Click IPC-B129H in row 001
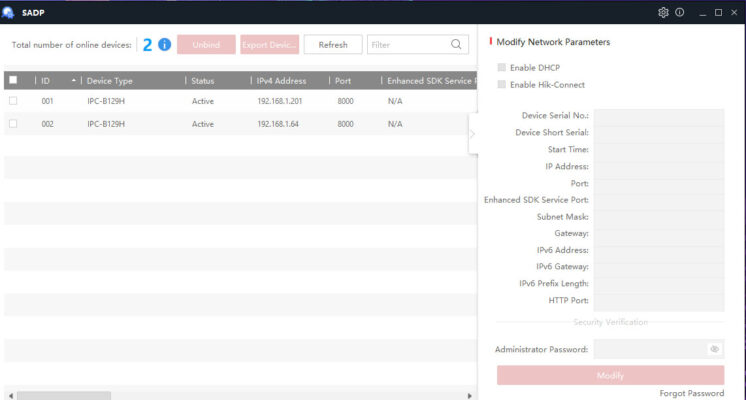 click(106, 101)
